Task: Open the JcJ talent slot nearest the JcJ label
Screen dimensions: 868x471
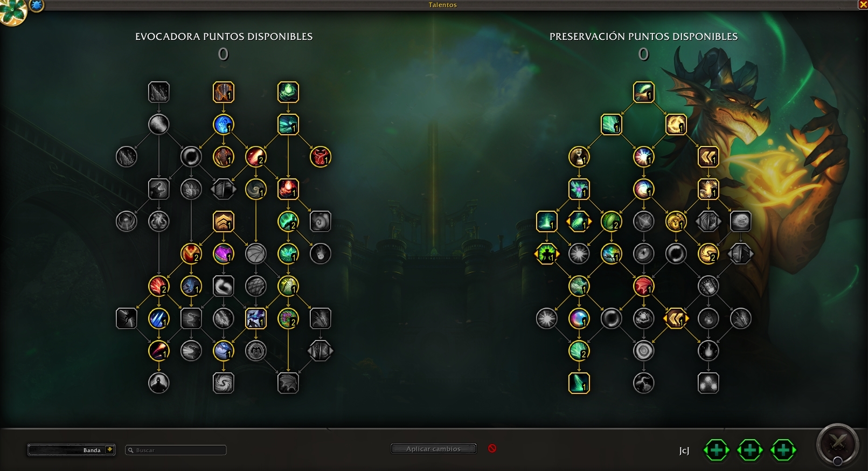Action: click(717, 450)
